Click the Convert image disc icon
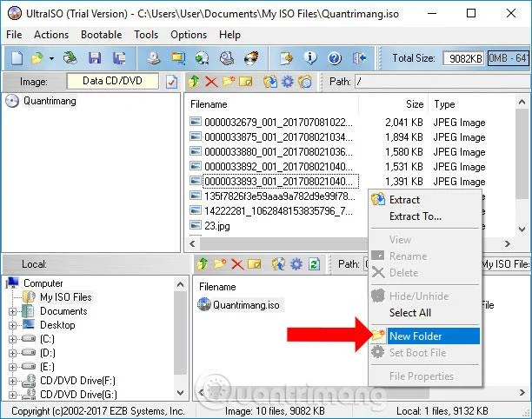 tap(202, 58)
